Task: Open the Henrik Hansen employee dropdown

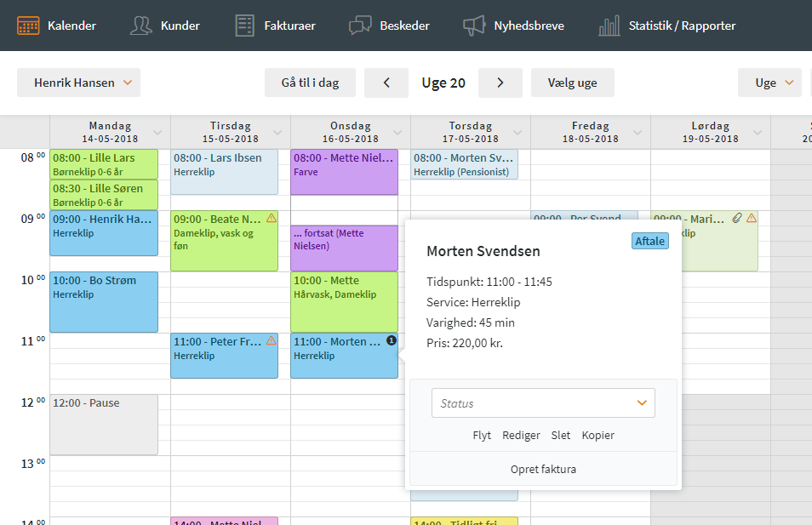Action: (78, 83)
